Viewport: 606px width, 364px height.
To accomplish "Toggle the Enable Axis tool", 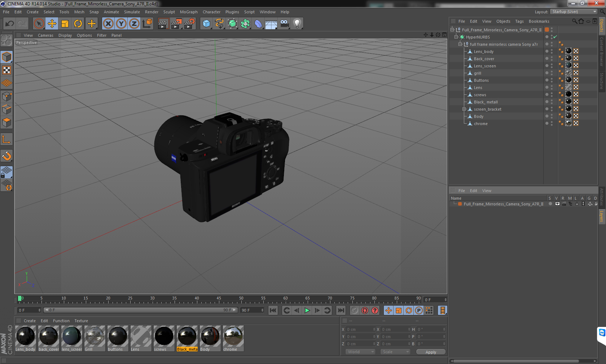I will [7, 139].
